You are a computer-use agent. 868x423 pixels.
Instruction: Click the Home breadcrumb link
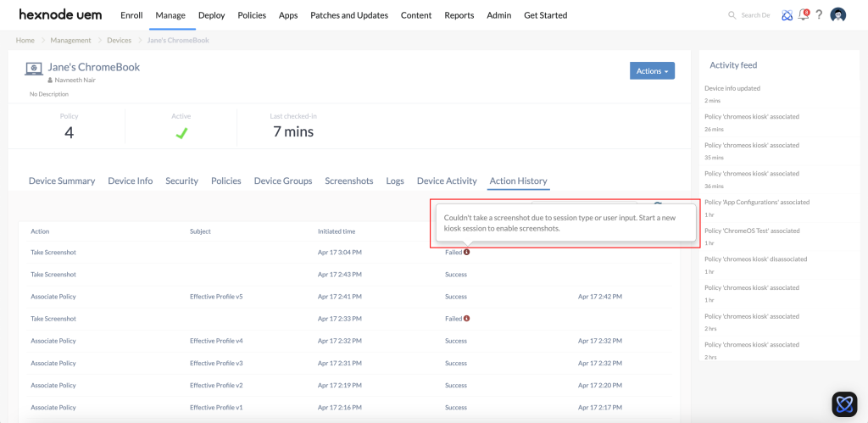coord(25,40)
